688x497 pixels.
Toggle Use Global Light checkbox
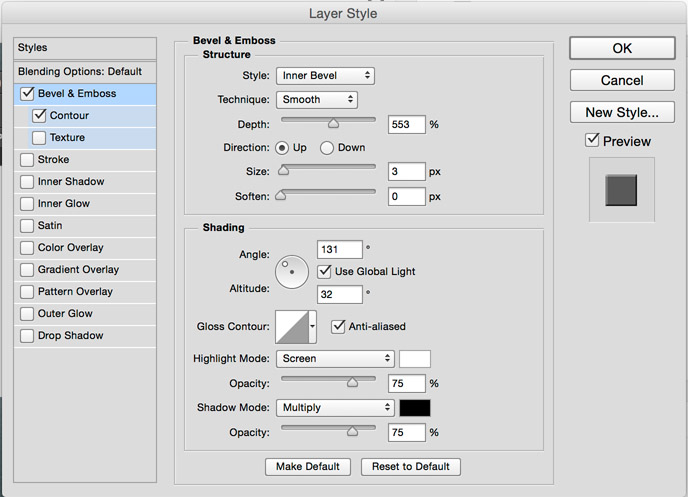point(324,272)
